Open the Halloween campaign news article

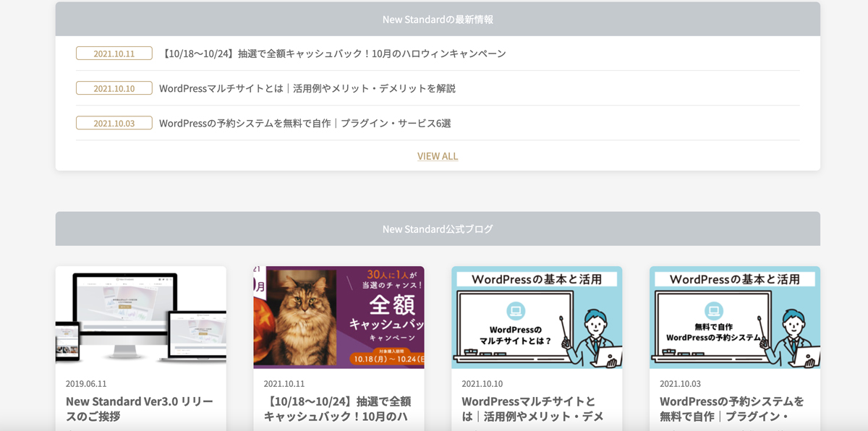[335, 53]
